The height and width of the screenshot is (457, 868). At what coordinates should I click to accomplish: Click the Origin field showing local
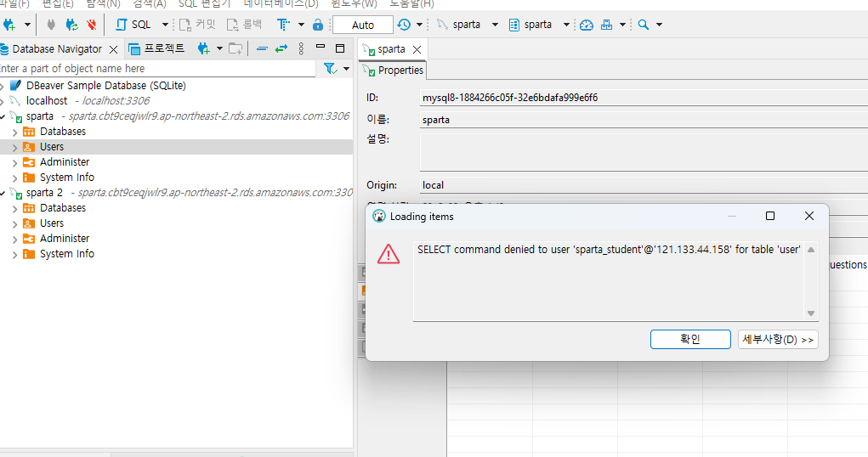tap(644, 185)
